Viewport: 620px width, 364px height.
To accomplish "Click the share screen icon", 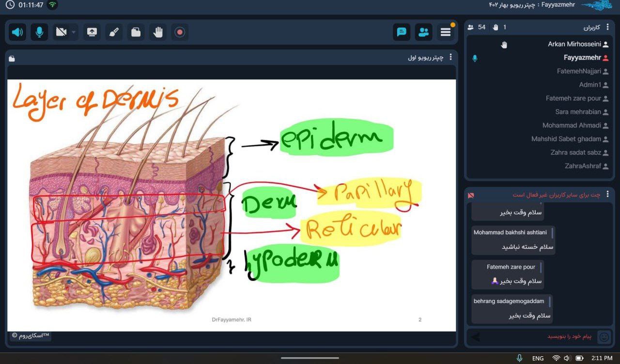I will [92, 32].
